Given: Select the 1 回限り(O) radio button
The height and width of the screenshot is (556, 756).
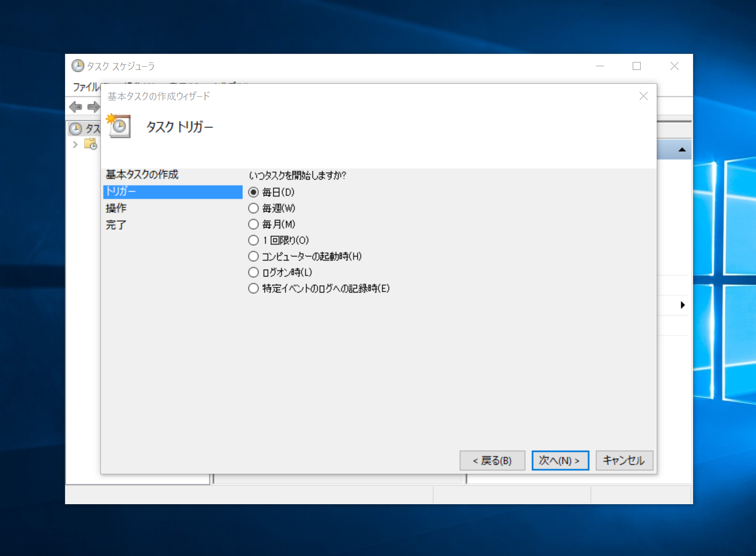Looking at the screenshot, I should coord(254,240).
